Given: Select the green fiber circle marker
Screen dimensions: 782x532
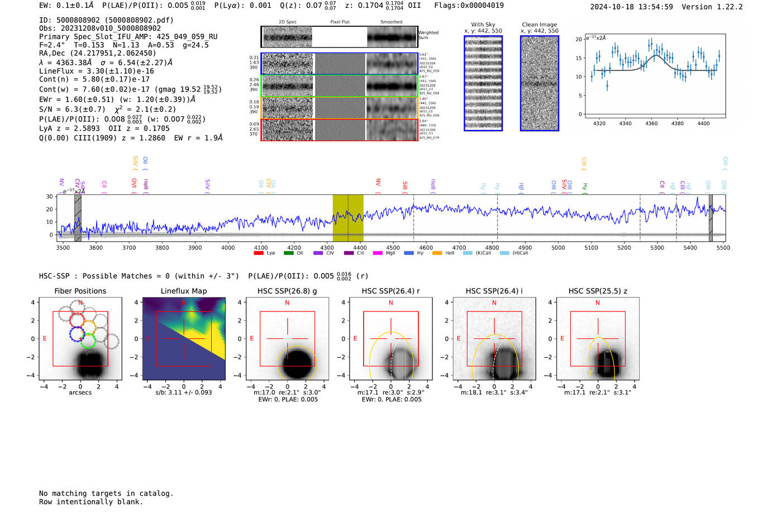Looking at the screenshot, I should point(88,341).
